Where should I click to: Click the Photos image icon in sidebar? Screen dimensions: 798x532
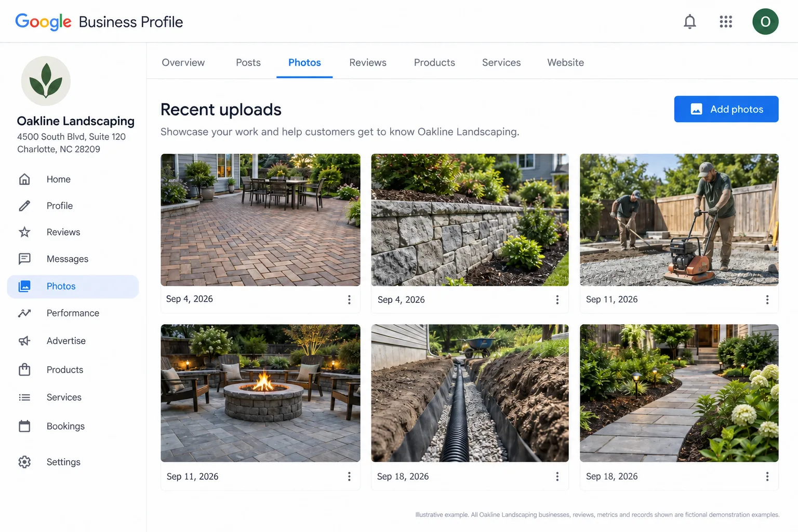24,286
